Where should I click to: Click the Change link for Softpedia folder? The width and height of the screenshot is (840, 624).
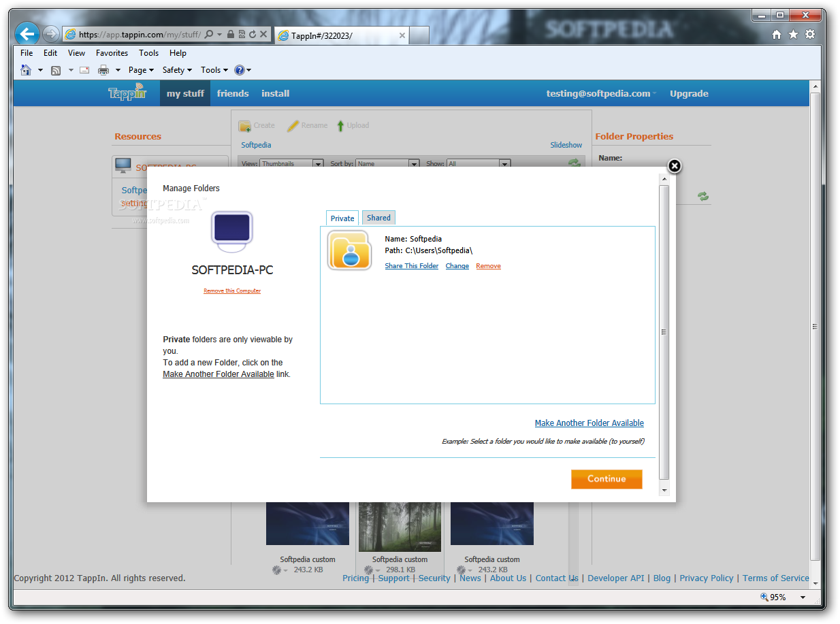click(x=457, y=266)
